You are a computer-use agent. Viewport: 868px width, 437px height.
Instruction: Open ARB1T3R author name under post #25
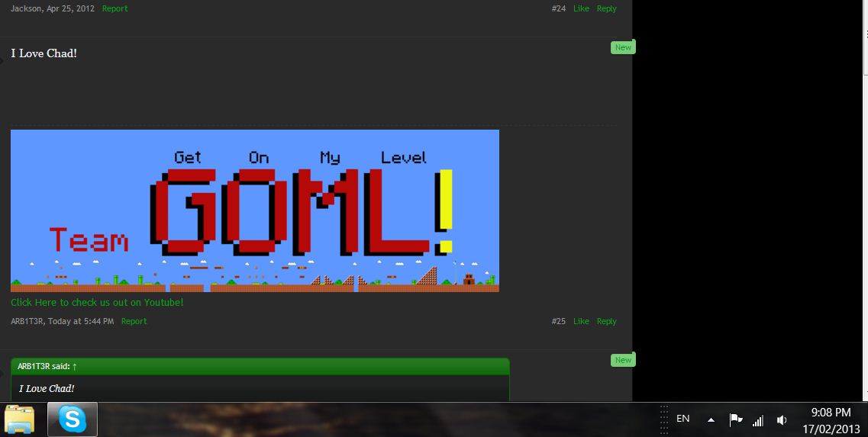click(27, 321)
